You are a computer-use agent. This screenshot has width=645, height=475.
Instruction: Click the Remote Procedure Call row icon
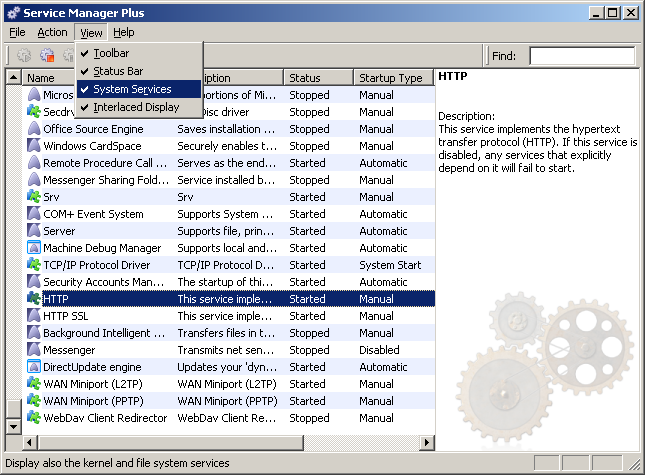tap(34, 163)
